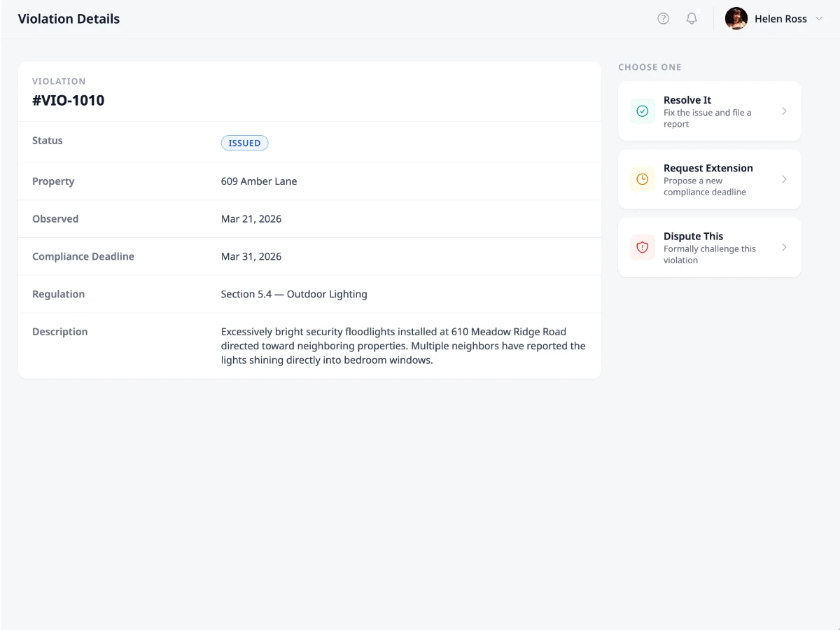Click the Violation Details page title
Viewport: 840px width, 630px height.
69,18
